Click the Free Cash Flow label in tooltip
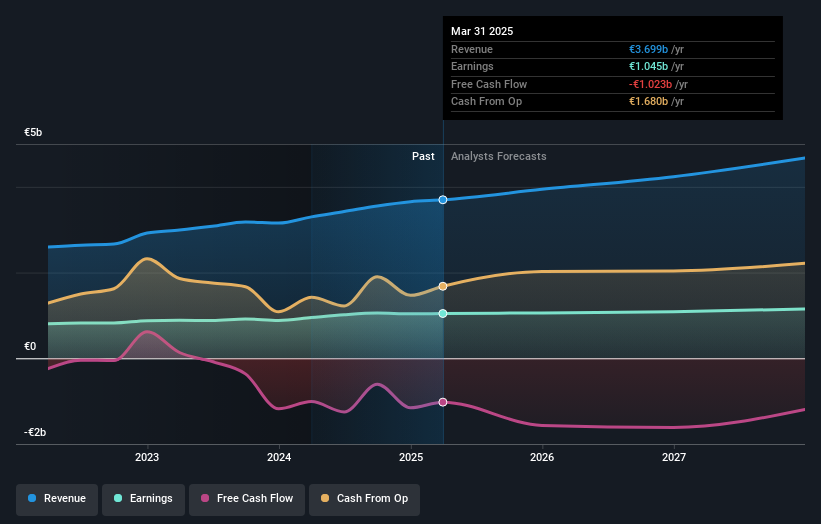The height and width of the screenshot is (524, 821). tap(489, 84)
